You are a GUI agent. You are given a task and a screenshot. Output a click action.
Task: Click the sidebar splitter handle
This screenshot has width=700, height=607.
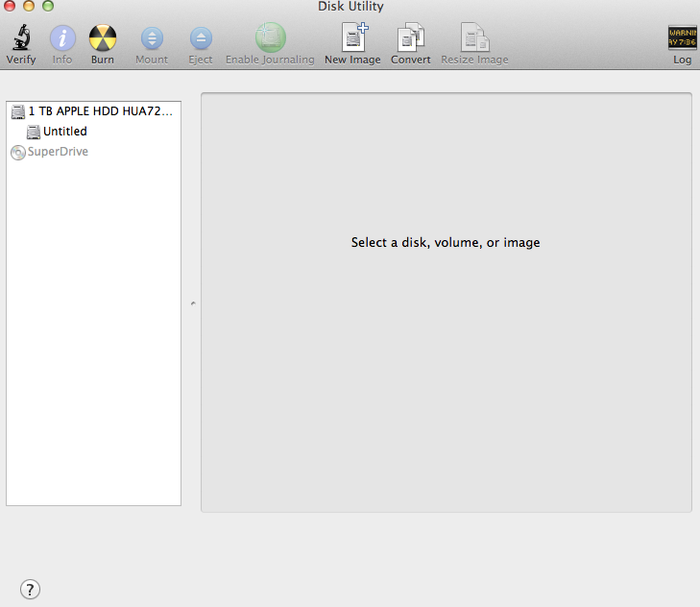(x=193, y=303)
